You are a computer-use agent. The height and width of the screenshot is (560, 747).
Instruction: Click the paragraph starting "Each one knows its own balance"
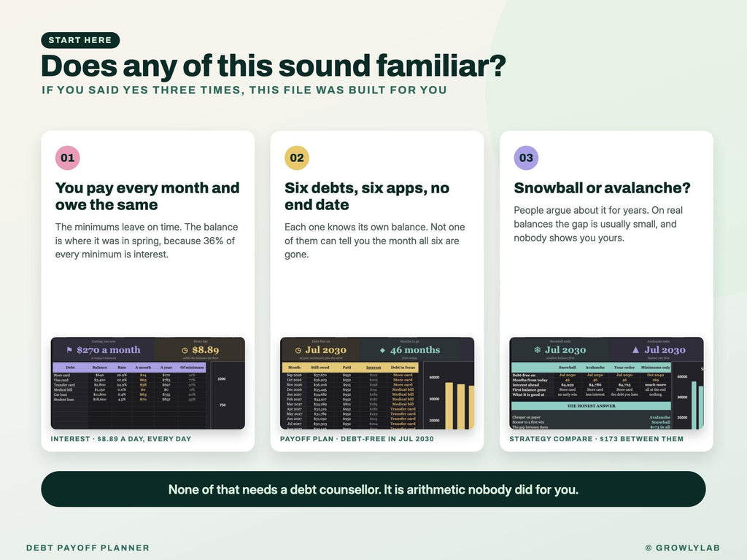[375, 241]
